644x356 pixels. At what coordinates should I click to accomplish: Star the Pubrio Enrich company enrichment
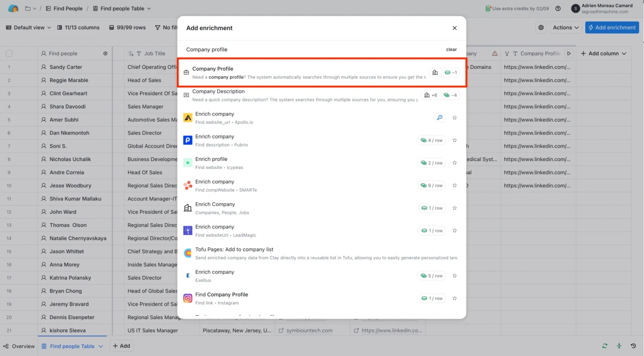[454, 140]
